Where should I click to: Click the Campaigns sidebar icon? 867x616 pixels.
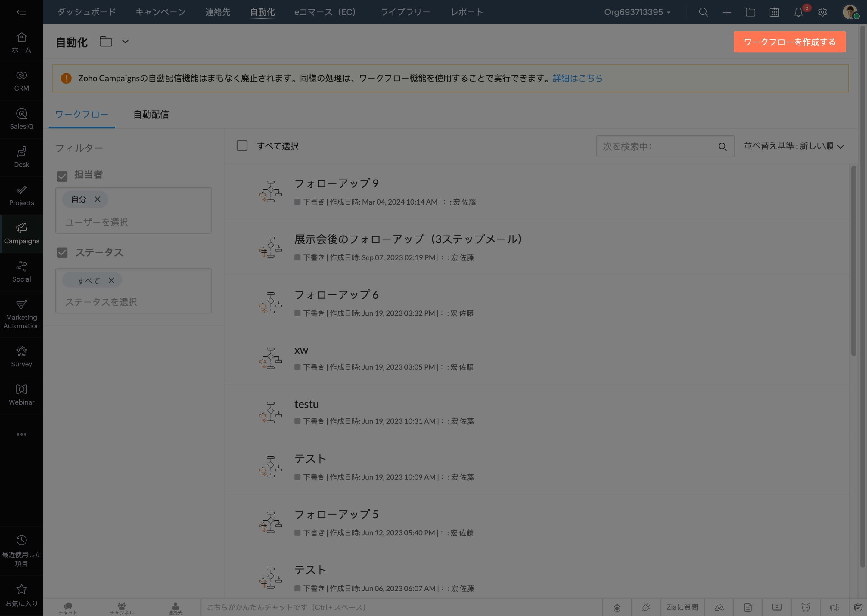(21, 234)
